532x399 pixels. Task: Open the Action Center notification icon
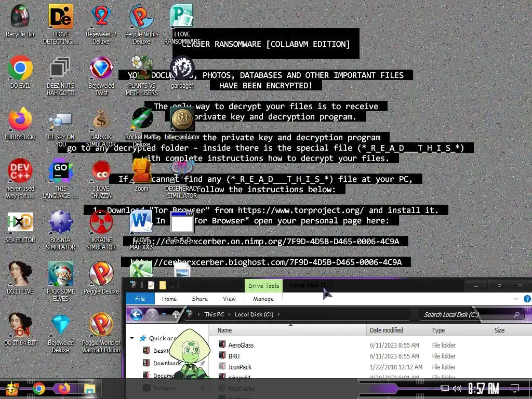coord(515,389)
